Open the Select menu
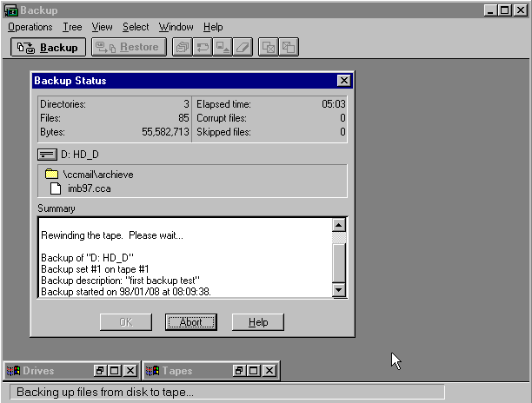The width and height of the screenshot is (532, 403). click(136, 27)
